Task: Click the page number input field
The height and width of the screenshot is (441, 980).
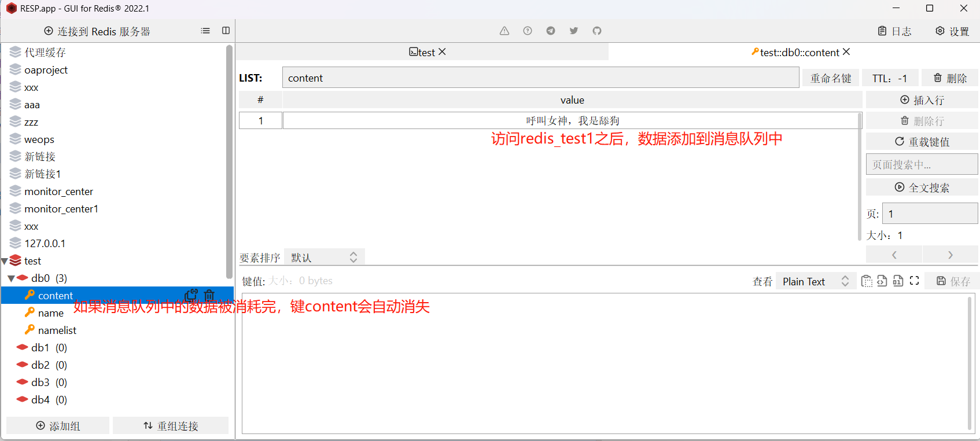Action: [x=930, y=214]
